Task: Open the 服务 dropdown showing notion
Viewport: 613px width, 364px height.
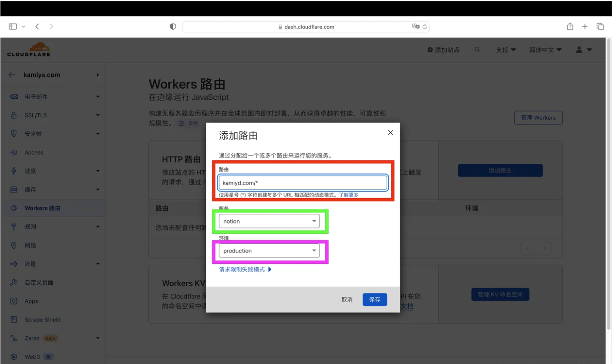Action: point(269,221)
